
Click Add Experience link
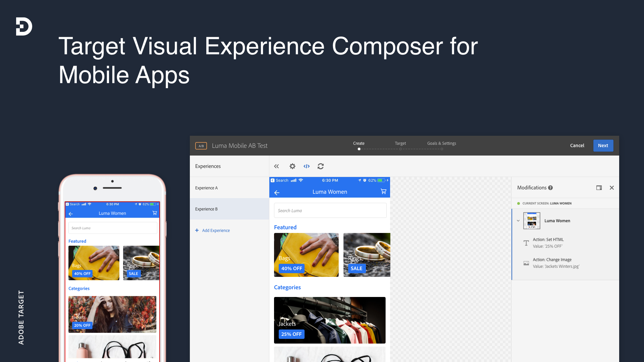point(216,230)
